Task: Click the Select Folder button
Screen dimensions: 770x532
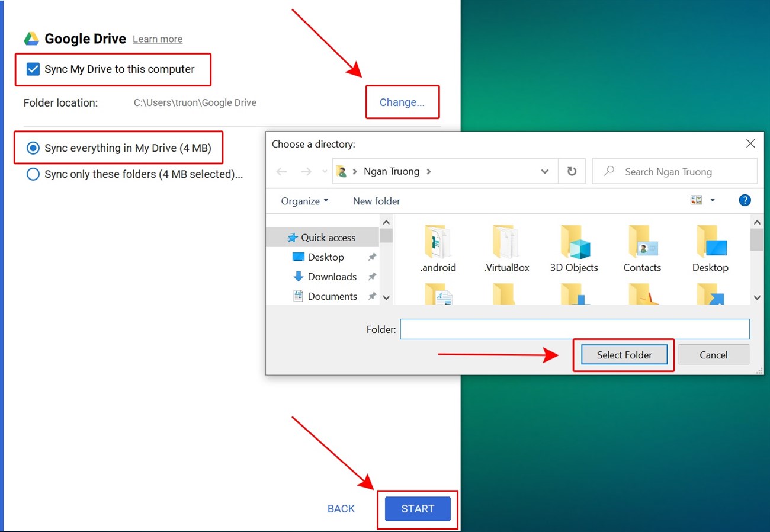Action: [x=624, y=355]
